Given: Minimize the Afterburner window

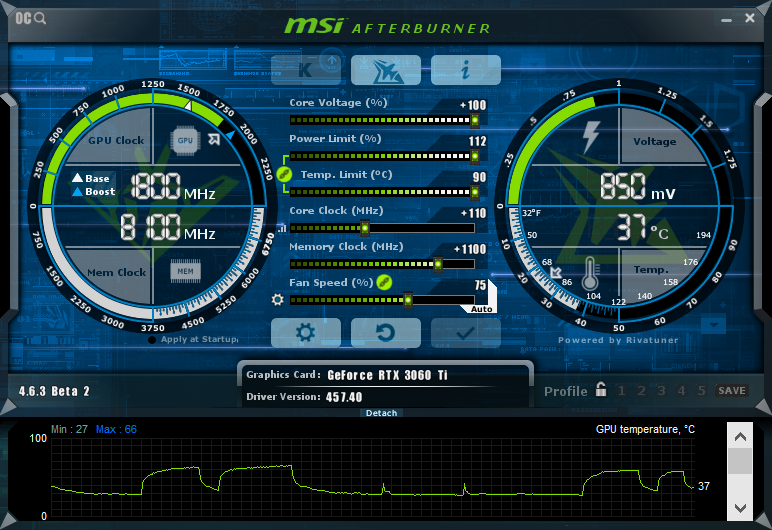Looking at the screenshot, I should point(726,20).
